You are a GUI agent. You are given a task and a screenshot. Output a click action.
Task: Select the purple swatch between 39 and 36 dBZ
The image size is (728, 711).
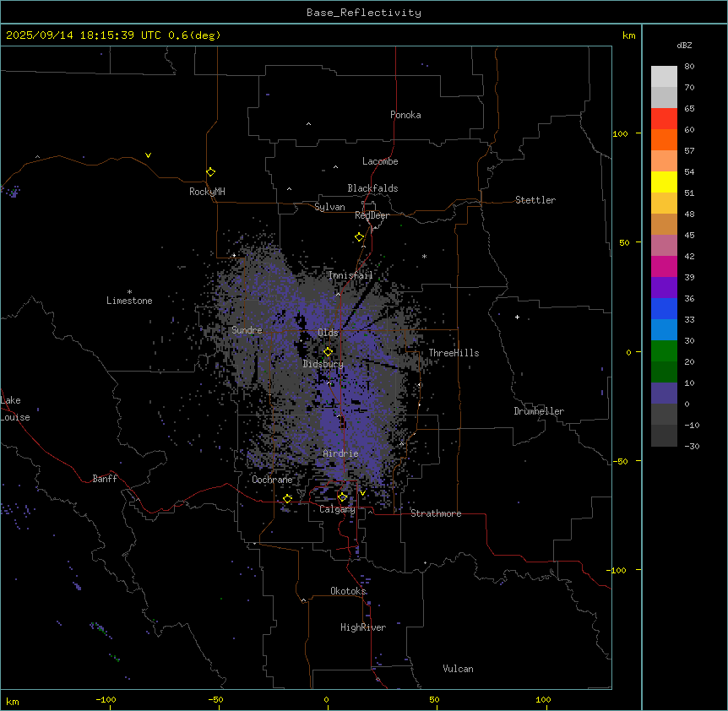click(x=664, y=288)
